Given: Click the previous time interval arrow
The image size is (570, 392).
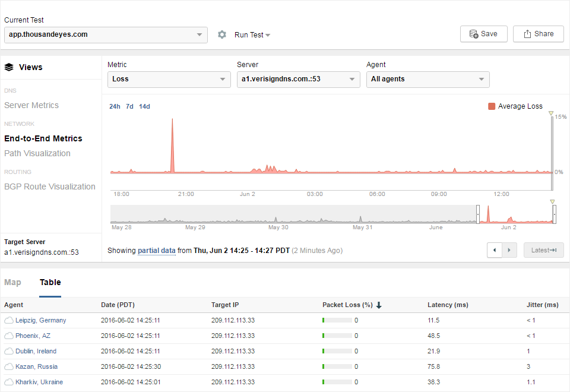Looking at the screenshot, I should click(495, 250).
